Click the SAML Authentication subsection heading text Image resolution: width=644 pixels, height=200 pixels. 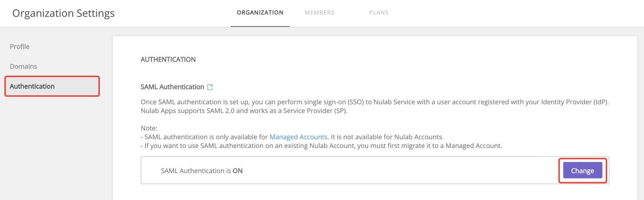click(172, 87)
